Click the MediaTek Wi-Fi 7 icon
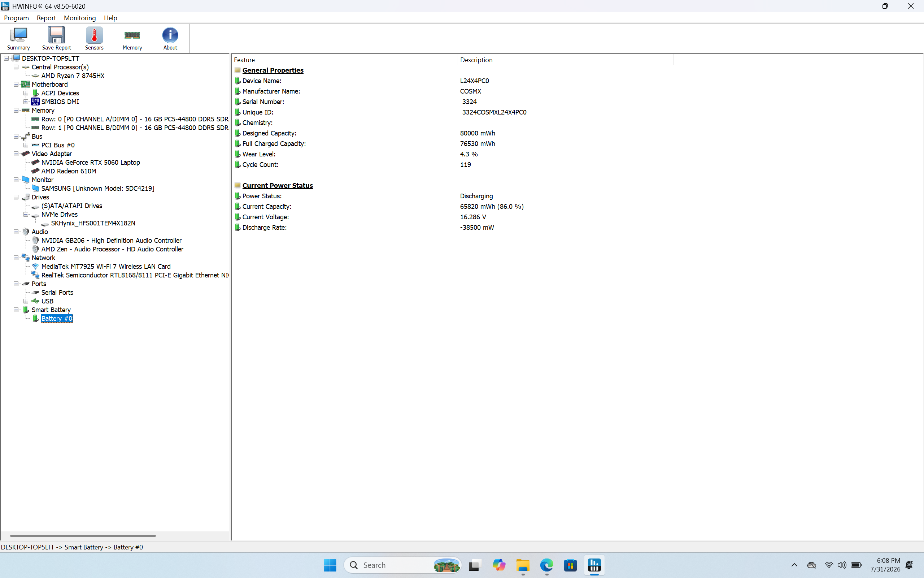Viewport: 924px width, 578px height. point(35,267)
